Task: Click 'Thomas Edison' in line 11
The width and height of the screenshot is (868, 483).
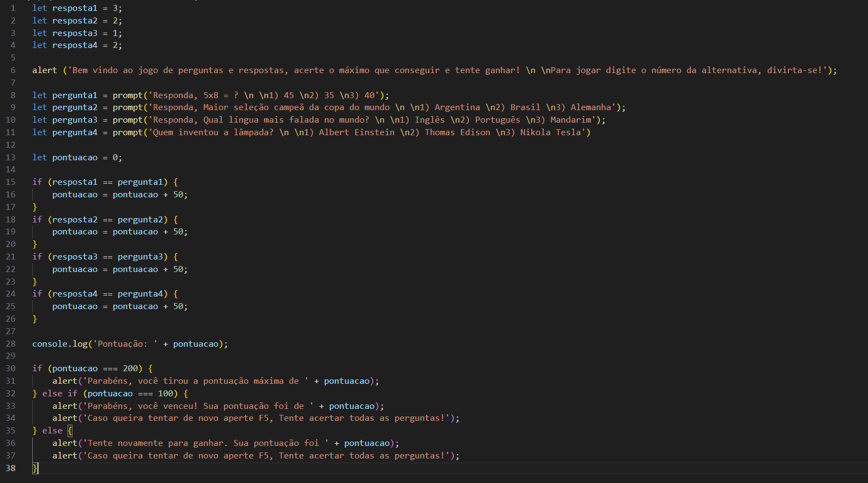Action: (457, 132)
